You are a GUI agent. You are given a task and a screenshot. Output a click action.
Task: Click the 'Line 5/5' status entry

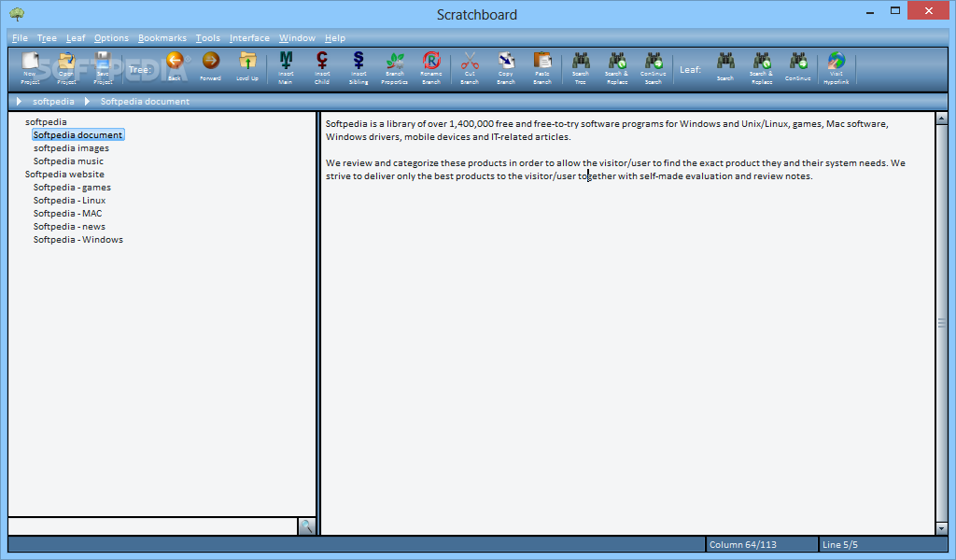point(883,545)
